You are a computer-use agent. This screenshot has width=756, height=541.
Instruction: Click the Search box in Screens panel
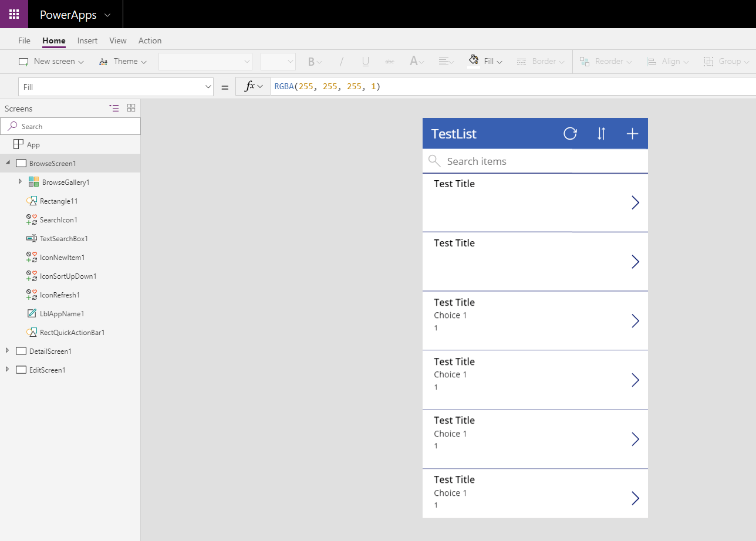pos(70,126)
